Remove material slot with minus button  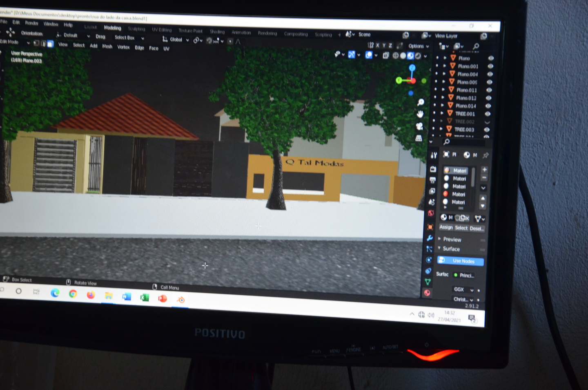pyautogui.click(x=484, y=178)
